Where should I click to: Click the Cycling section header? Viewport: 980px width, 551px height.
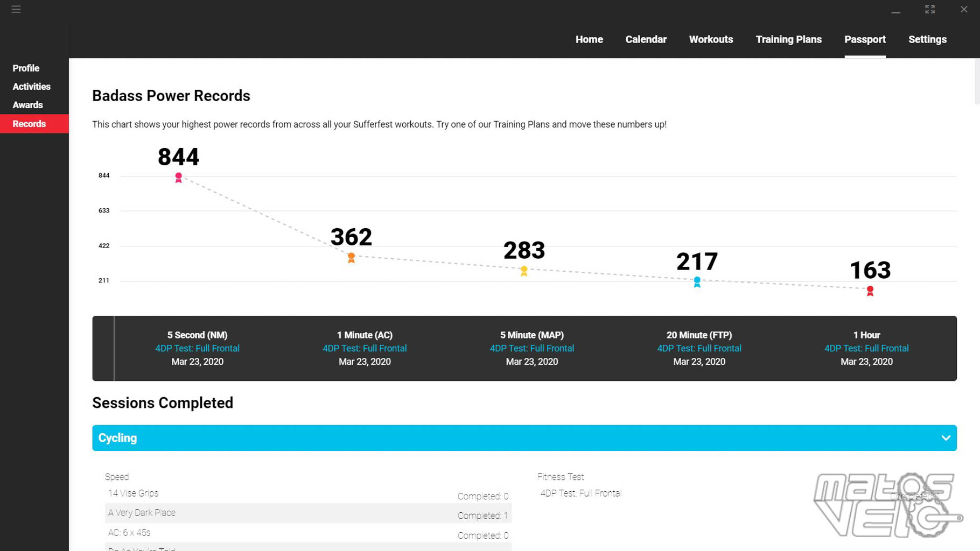pyautogui.click(x=524, y=438)
